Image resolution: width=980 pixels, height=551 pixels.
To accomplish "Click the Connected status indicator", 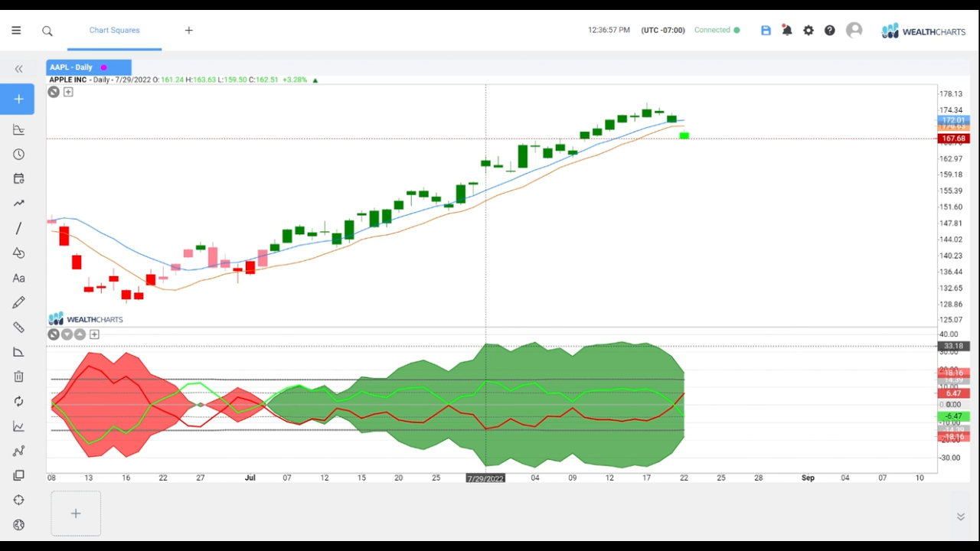I will [717, 31].
